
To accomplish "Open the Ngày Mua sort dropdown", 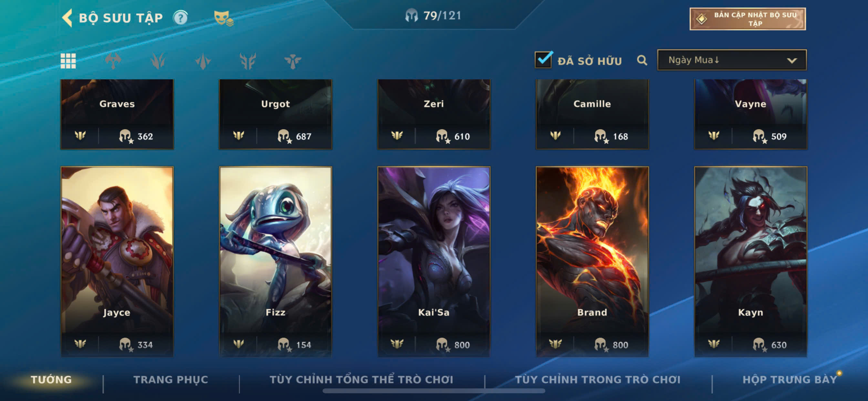I will pos(732,60).
